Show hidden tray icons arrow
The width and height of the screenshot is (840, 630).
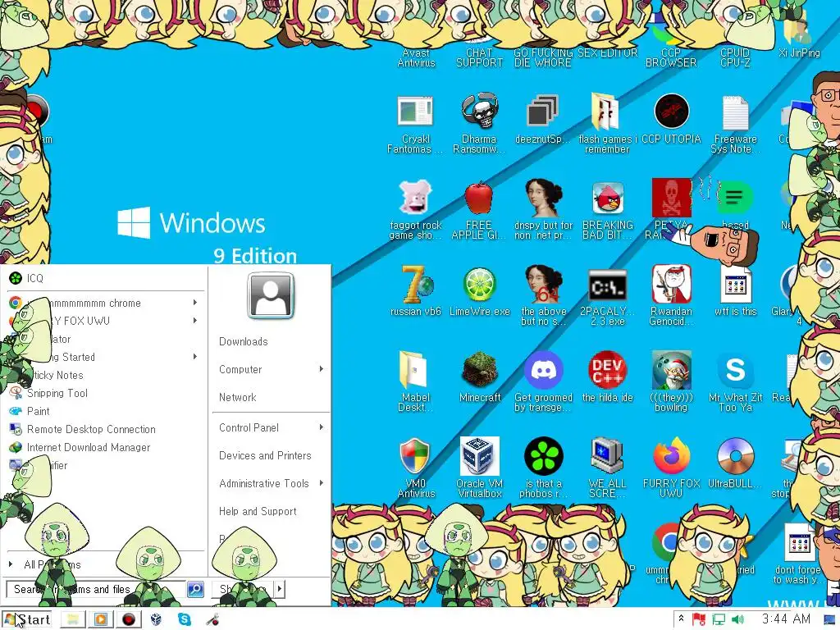coord(681,619)
